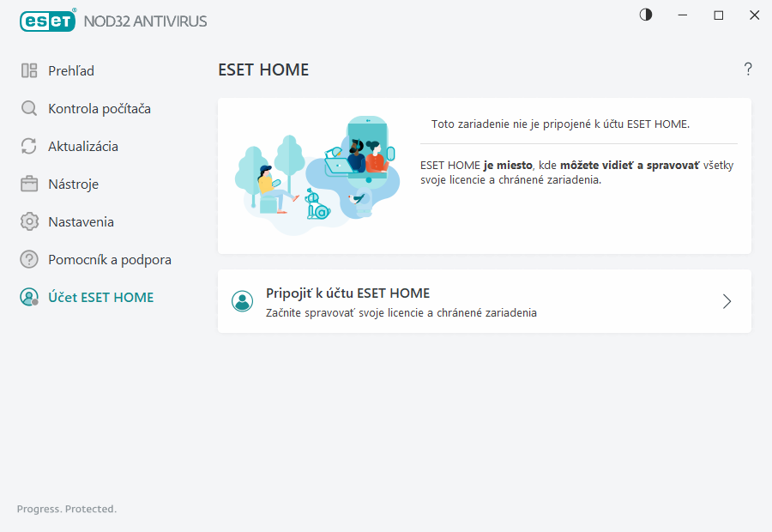The height and width of the screenshot is (532, 772).
Task: Click the Účet ESET HOME profile icon
Action: pyautogui.click(x=29, y=298)
